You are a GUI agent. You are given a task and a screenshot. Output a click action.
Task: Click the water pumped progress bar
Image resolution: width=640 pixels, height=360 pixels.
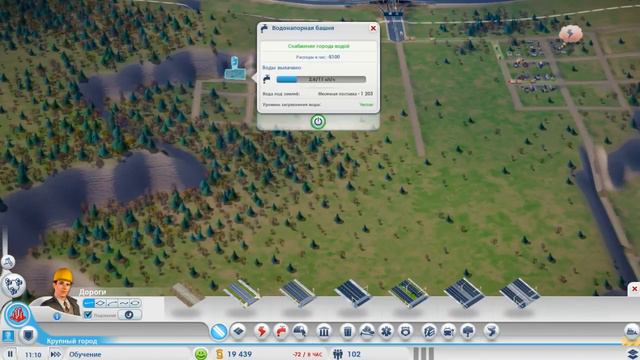point(321,79)
